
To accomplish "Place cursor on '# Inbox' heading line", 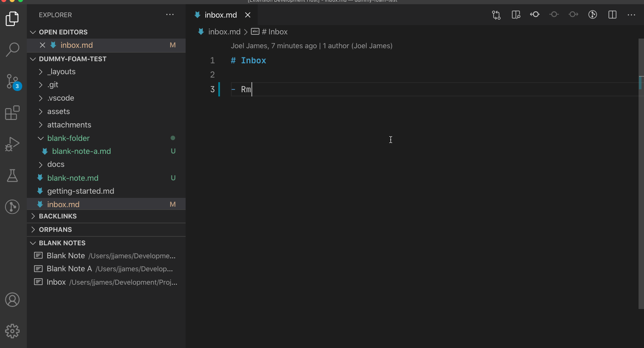I will pos(248,60).
